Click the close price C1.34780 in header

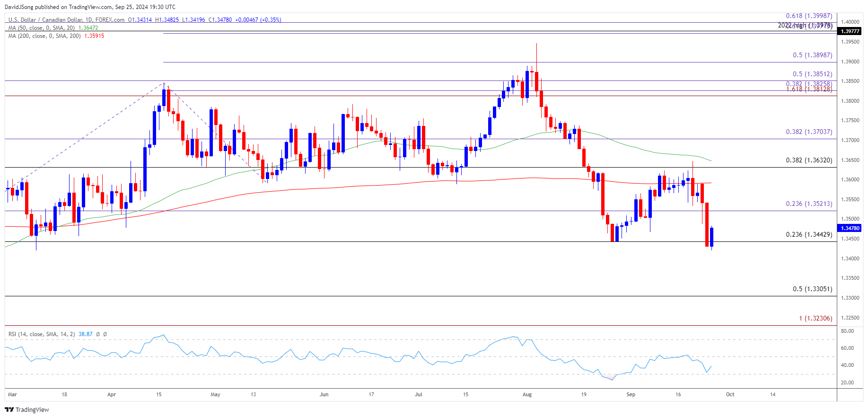[220, 20]
